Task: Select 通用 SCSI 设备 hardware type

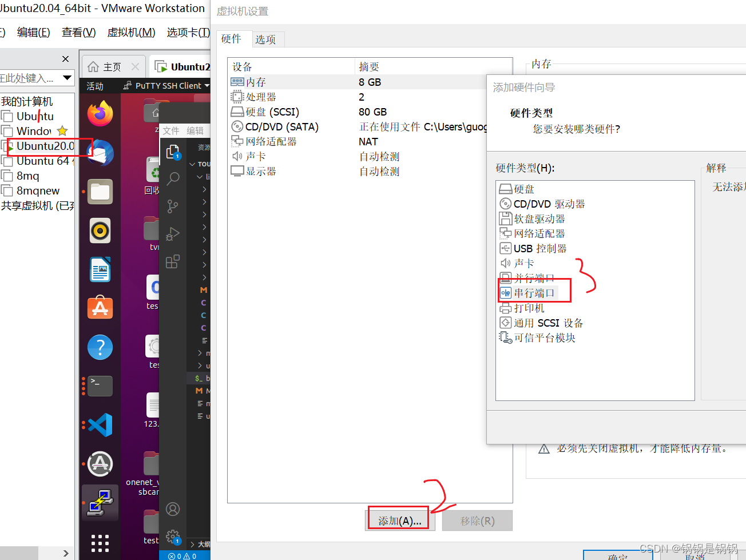Action: tap(542, 323)
